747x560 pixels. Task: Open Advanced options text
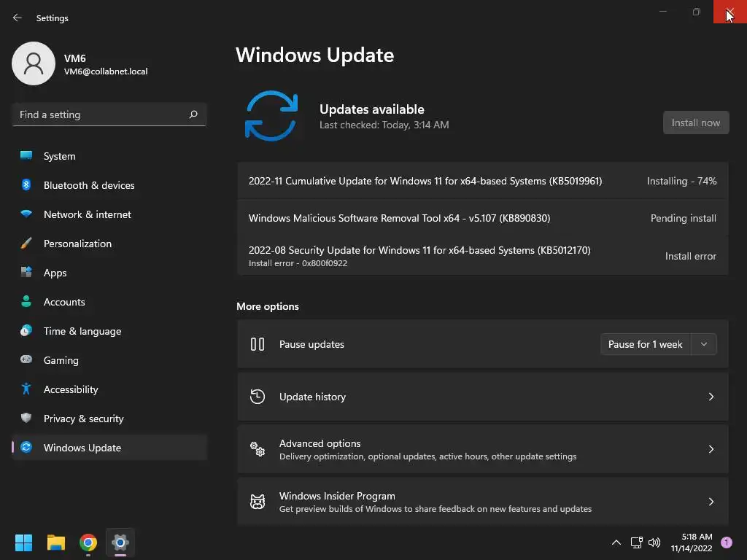point(320,443)
